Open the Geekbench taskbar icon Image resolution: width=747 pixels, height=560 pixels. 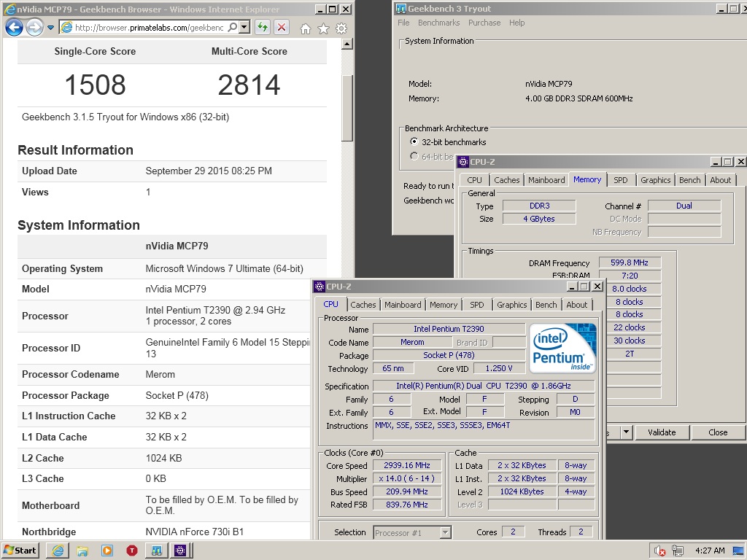coord(157,551)
